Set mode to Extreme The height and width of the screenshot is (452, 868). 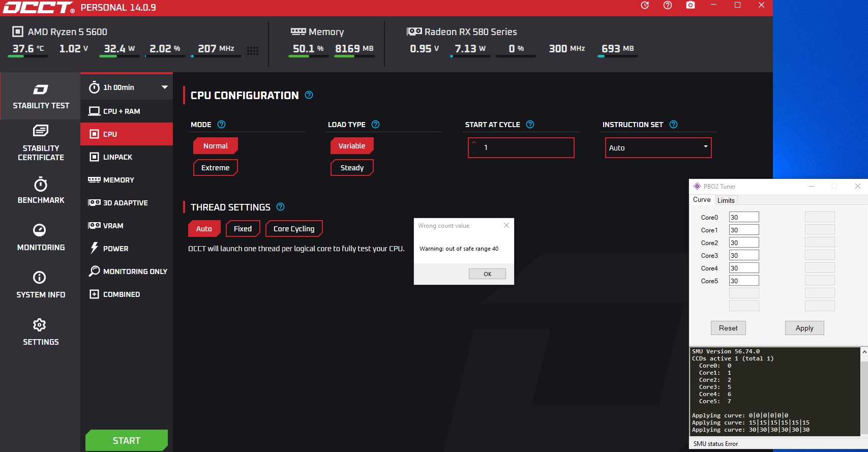[x=216, y=168]
